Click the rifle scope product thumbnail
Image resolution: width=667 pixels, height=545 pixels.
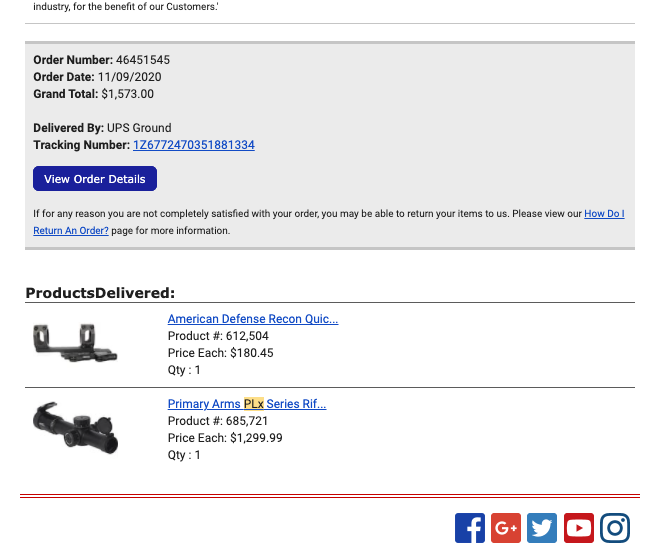[x=75, y=428]
